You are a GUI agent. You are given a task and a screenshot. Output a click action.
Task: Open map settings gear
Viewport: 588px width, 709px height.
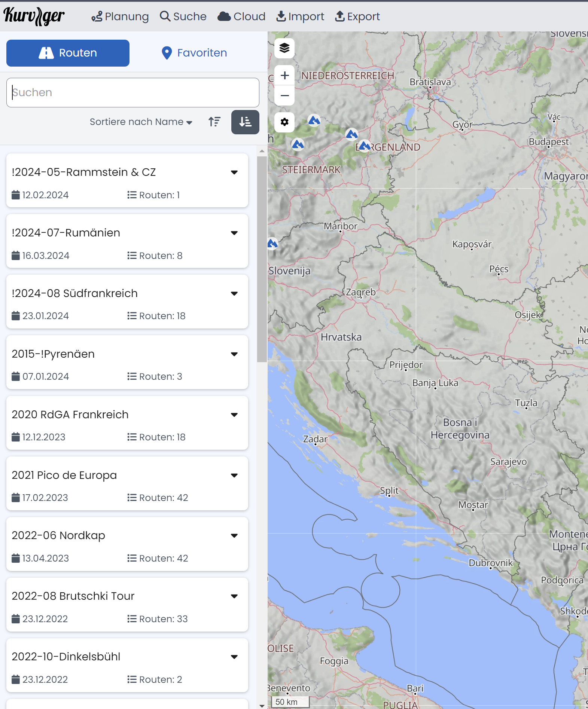(284, 122)
